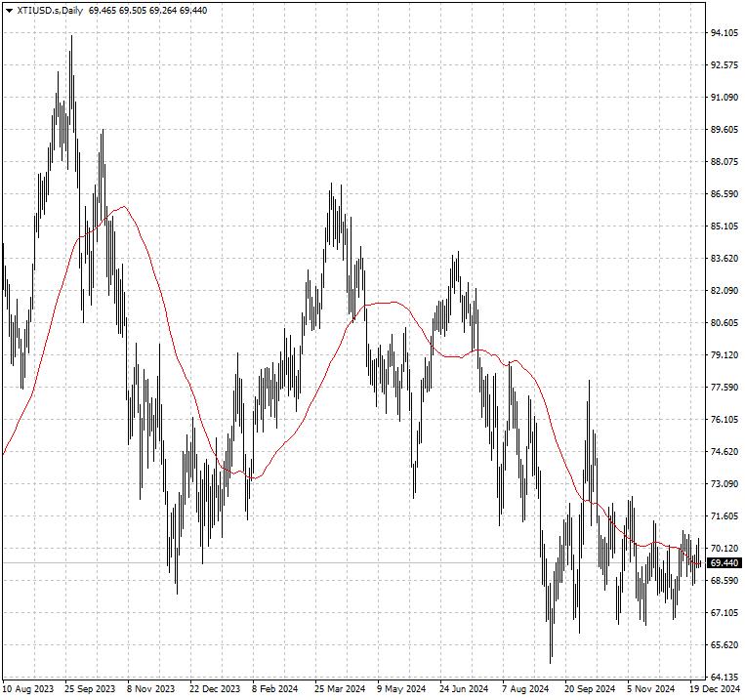Click the 25 Sep 2023 date label

coord(90,689)
